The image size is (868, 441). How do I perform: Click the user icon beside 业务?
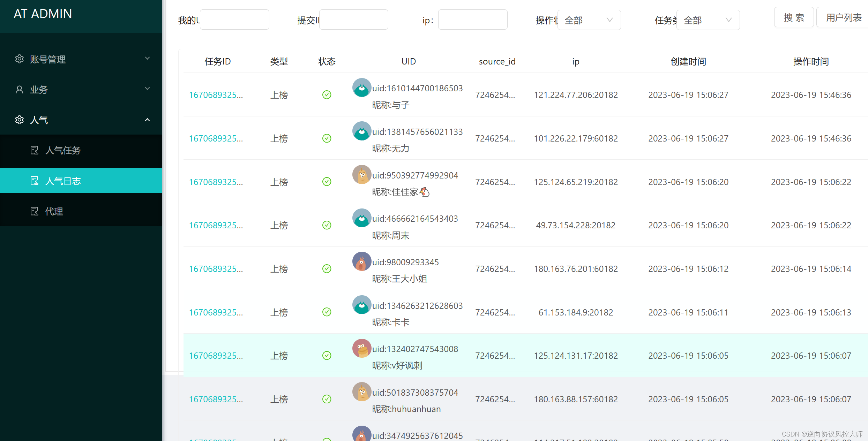[20, 90]
